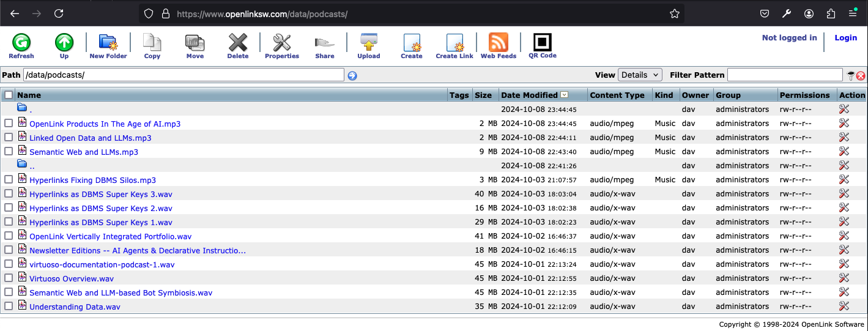The image size is (868, 331).
Task: Open Newsletter Editions AI Agents file link
Action: click(138, 250)
